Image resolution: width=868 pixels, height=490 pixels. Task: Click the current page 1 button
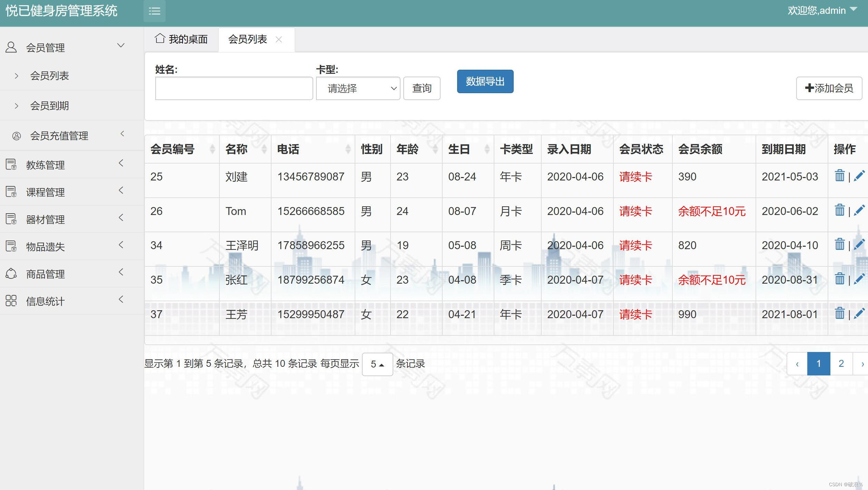pos(819,363)
